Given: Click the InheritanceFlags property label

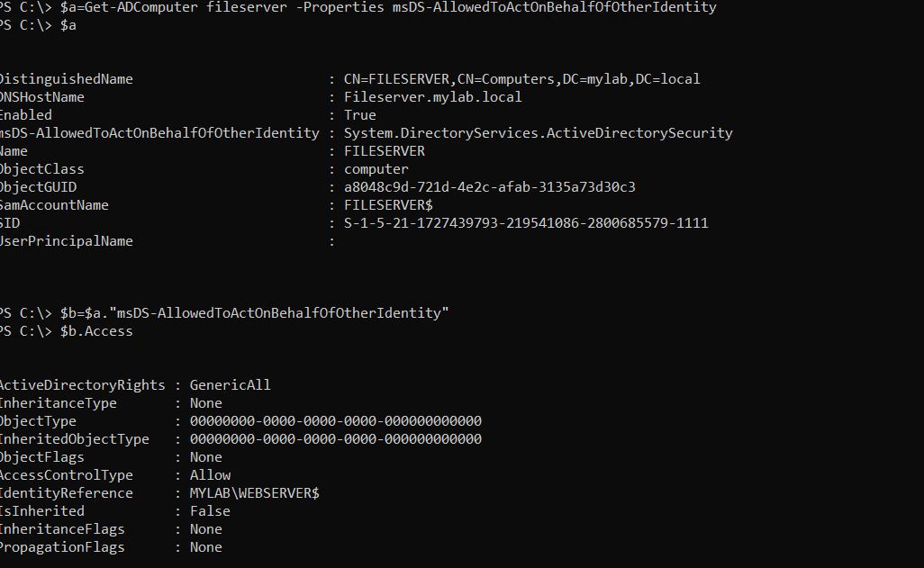Looking at the screenshot, I should click(x=61, y=529).
